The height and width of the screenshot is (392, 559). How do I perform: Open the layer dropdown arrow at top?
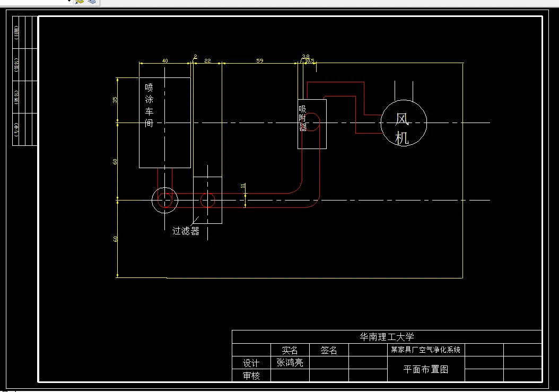tap(69, 1)
